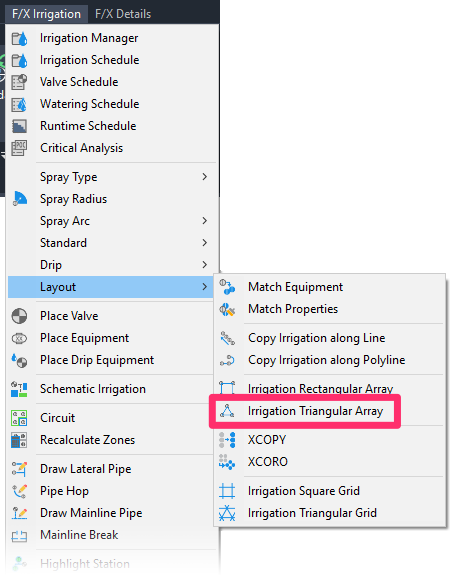Click the Irrigation Manager icon
The width and height of the screenshot is (450, 575).
click(19, 38)
